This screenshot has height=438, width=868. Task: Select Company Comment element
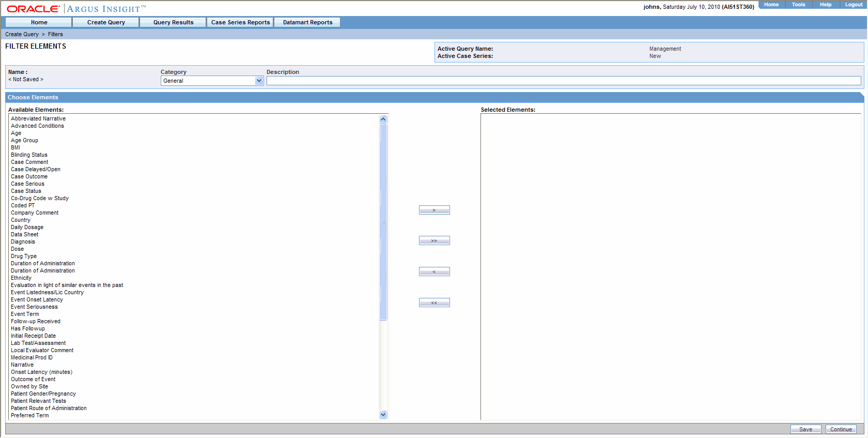coord(35,213)
